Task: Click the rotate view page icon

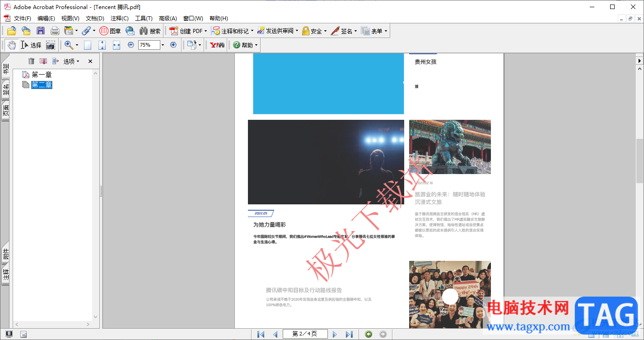Action: 192,45
